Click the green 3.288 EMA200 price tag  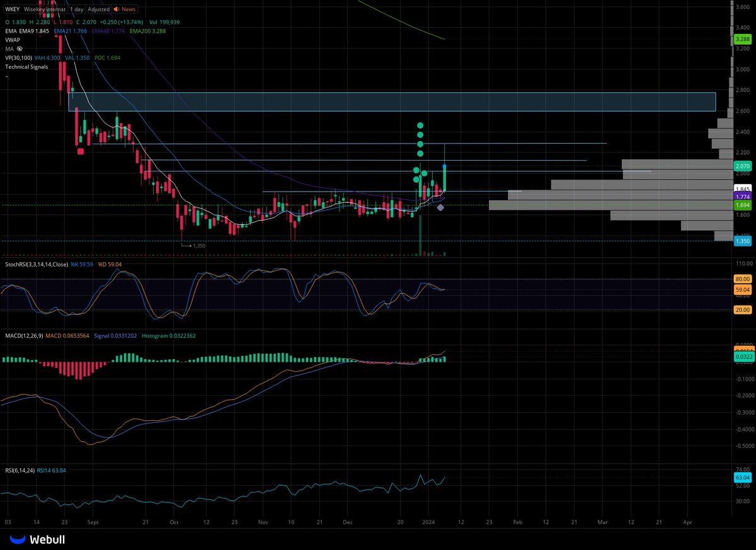click(x=742, y=39)
